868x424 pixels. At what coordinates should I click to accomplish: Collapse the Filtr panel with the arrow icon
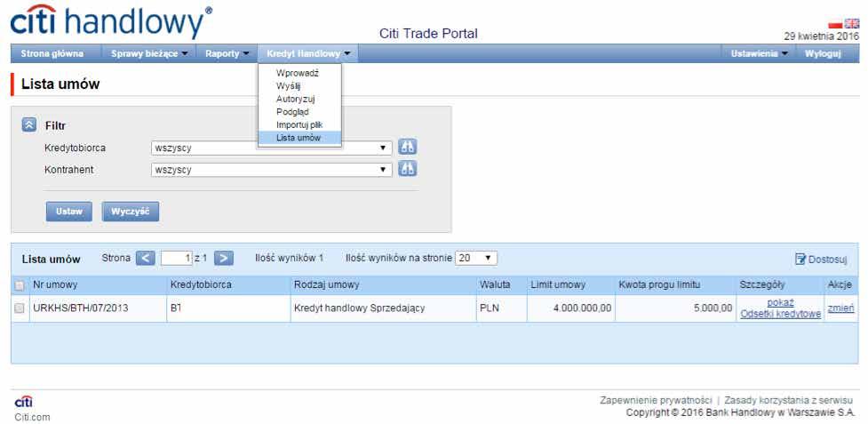click(x=28, y=125)
